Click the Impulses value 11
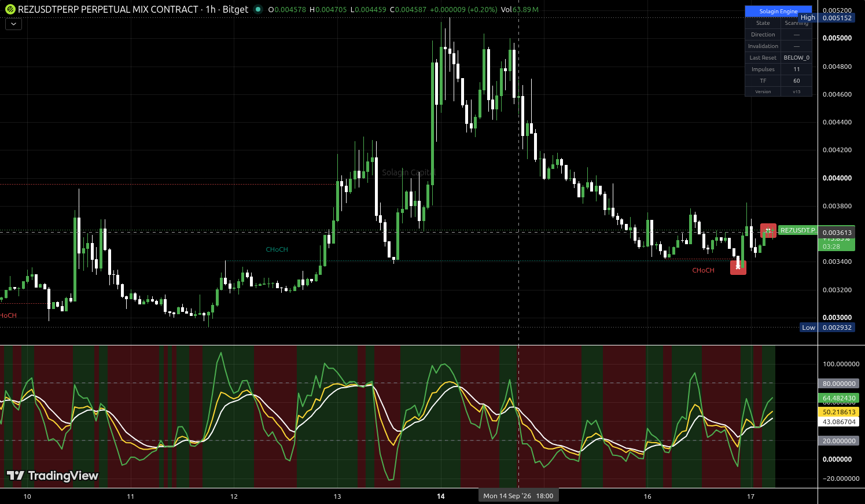The image size is (865, 504). click(x=796, y=69)
